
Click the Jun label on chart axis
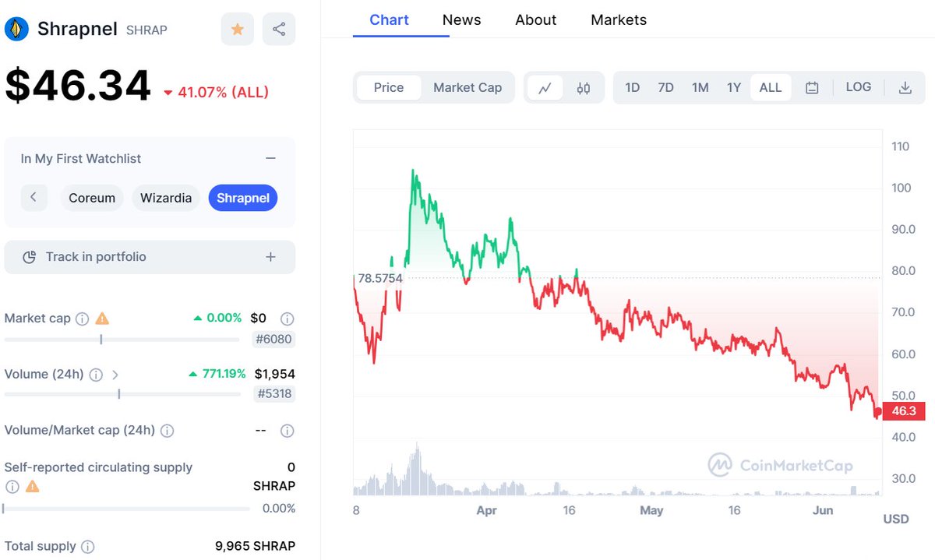823,510
